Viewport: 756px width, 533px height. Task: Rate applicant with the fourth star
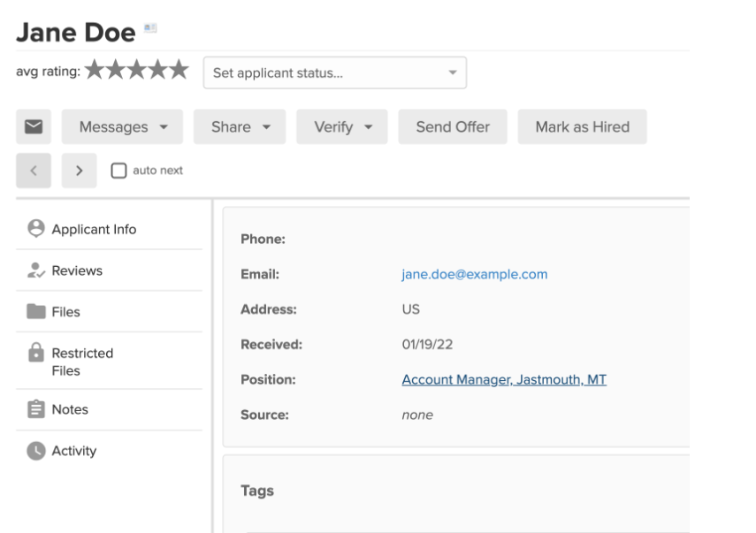click(157, 70)
